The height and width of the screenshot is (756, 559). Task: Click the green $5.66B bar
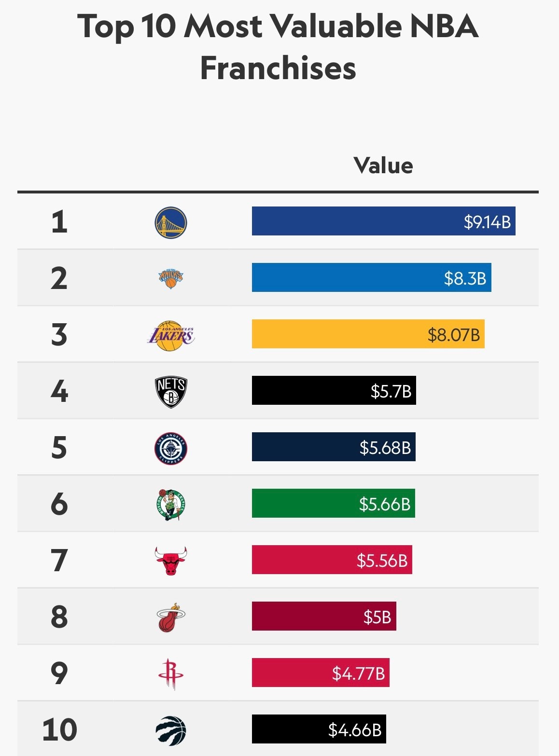point(334,503)
